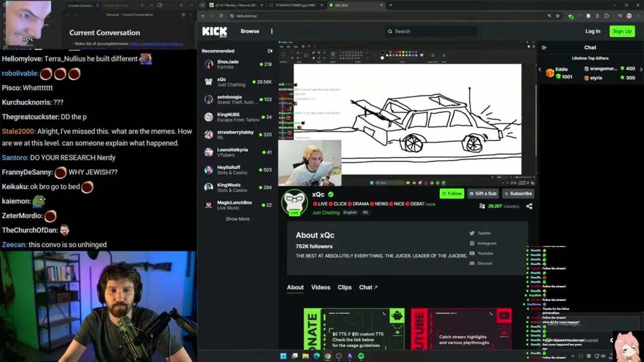Click the Kick search field
The image size is (644, 362).
(x=431, y=31)
